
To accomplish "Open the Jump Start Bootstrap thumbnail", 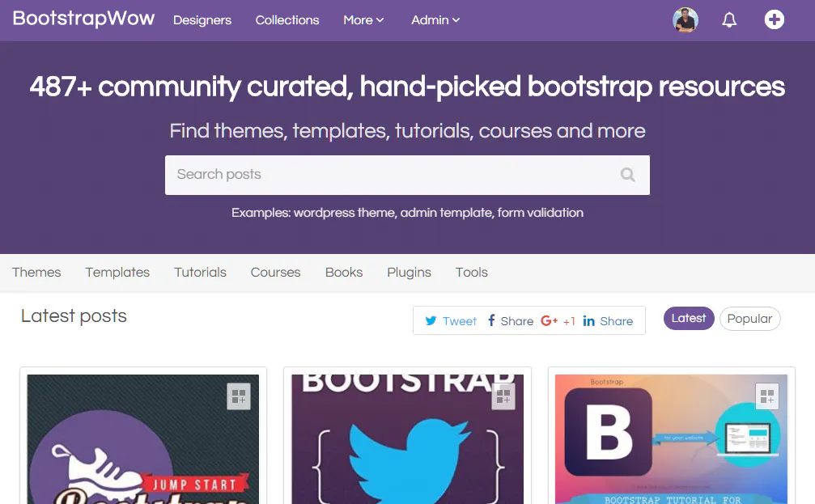I will click(x=143, y=439).
